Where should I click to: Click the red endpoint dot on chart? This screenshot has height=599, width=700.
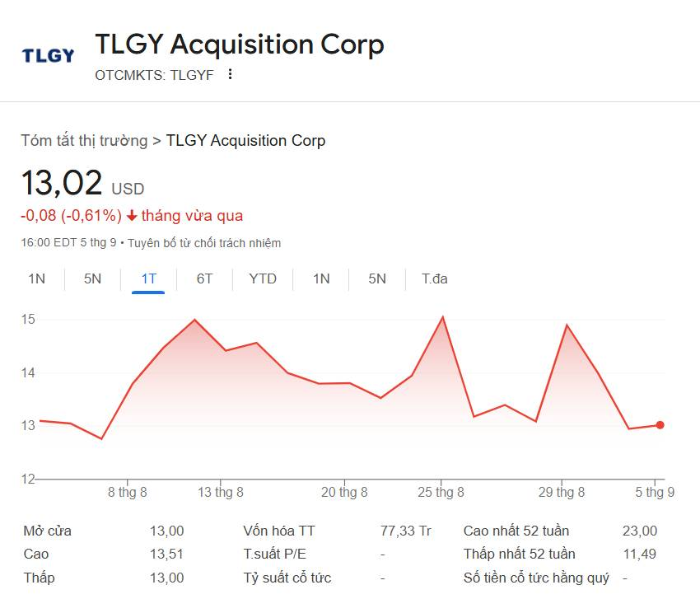pyautogui.click(x=660, y=425)
